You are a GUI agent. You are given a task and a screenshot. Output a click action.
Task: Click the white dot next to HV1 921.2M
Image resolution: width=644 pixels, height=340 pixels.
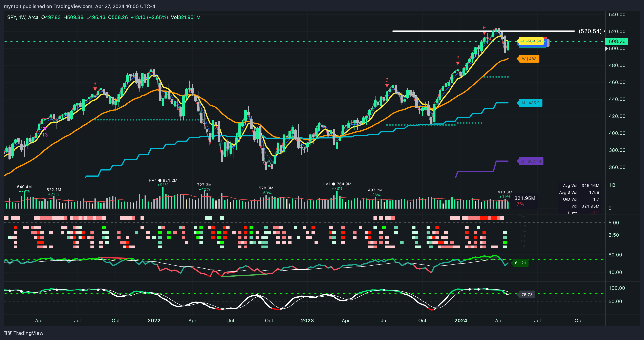[x=160, y=180]
